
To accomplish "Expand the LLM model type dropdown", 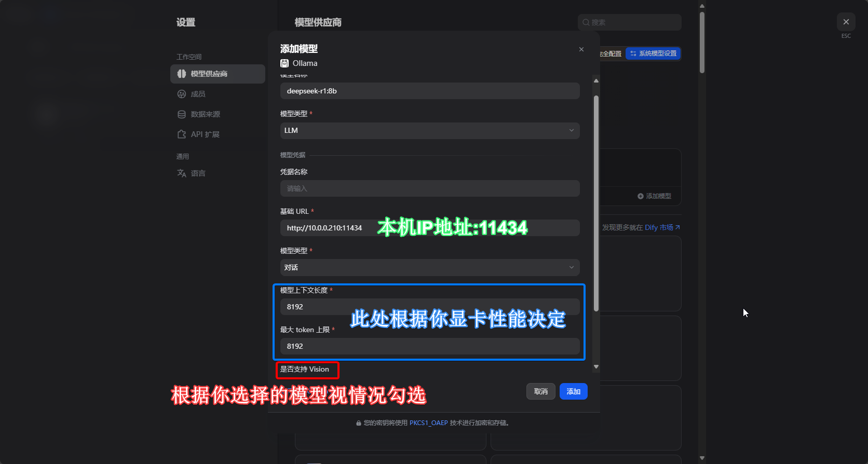I will click(x=429, y=131).
